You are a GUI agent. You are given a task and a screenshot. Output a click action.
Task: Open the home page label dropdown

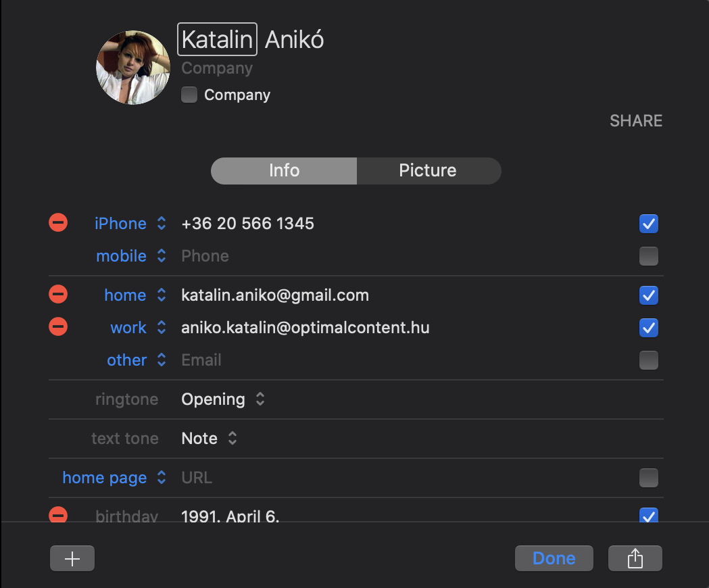[114, 478]
